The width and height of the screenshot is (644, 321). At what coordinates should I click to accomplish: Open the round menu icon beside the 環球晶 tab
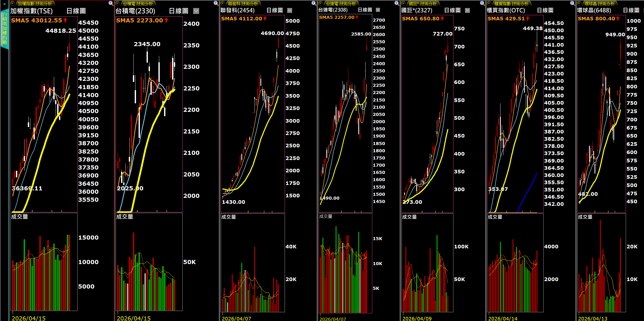pos(579,3)
